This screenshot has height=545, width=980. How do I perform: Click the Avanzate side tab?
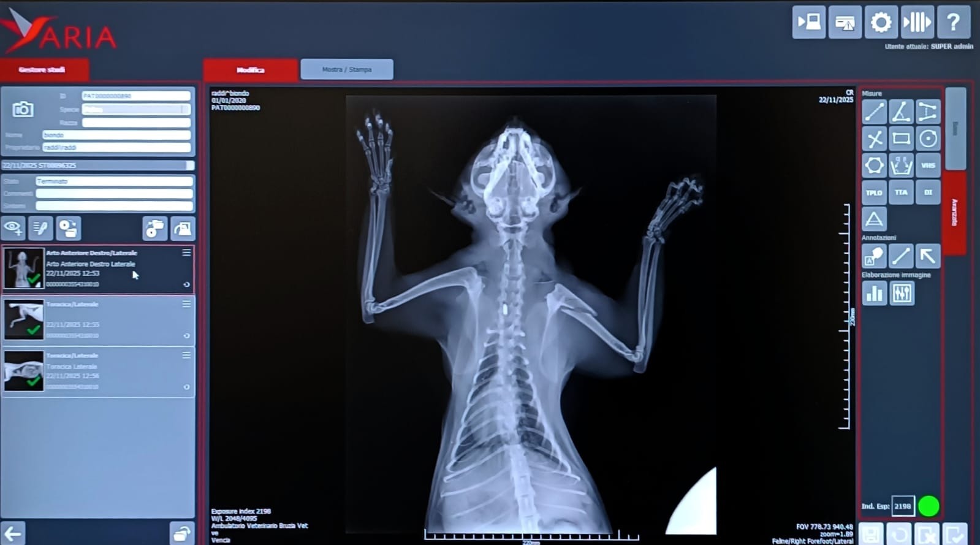954,212
